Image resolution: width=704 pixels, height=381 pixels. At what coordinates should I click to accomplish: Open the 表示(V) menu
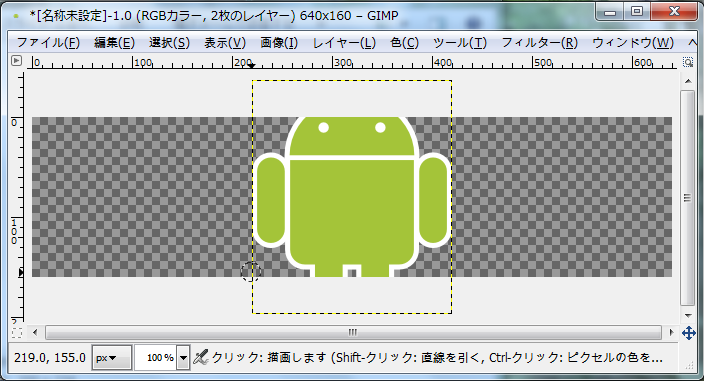tap(225, 43)
